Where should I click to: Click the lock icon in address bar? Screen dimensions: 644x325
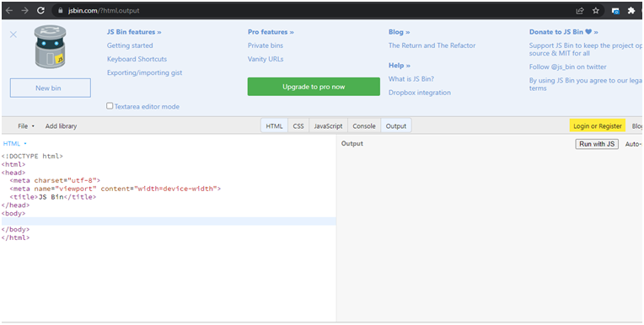point(61,11)
